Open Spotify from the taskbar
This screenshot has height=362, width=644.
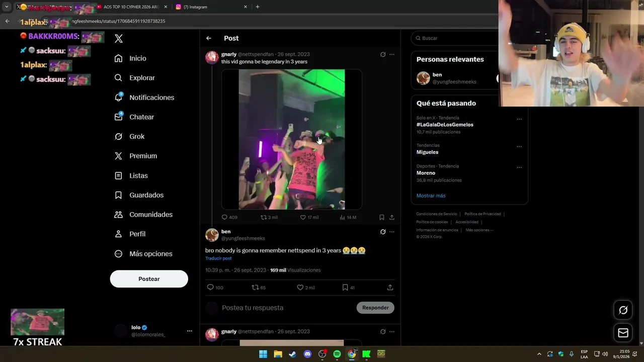tap(337, 354)
